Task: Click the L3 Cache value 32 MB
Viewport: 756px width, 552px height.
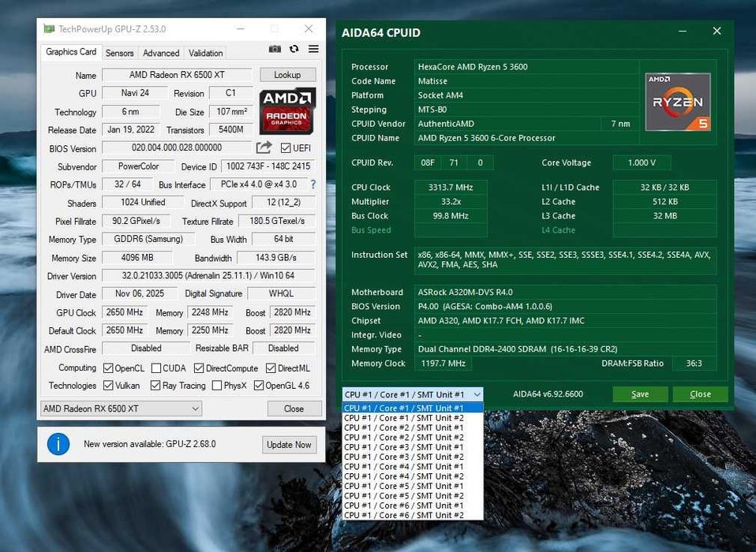Action: (665, 216)
